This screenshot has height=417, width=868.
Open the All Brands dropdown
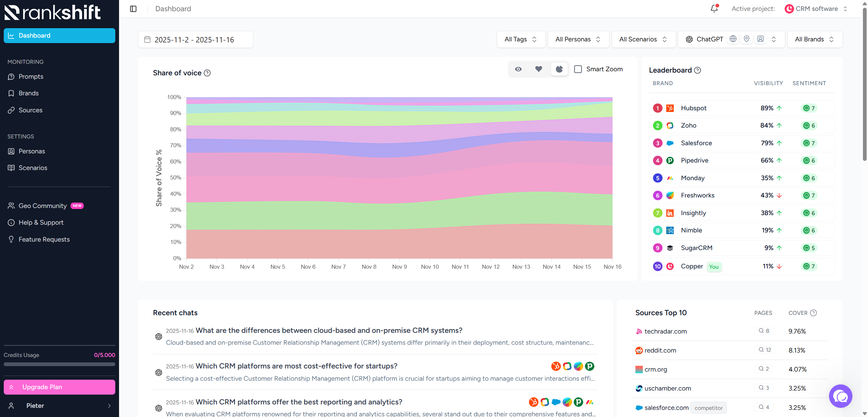pos(814,39)
